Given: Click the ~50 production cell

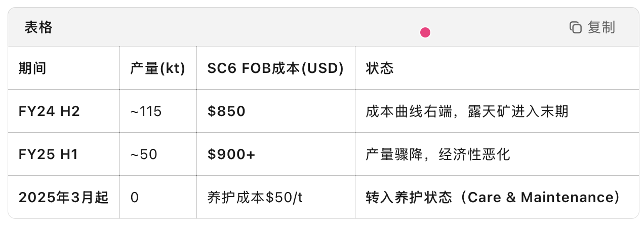Looking at the screenshot, I should 144,155.
